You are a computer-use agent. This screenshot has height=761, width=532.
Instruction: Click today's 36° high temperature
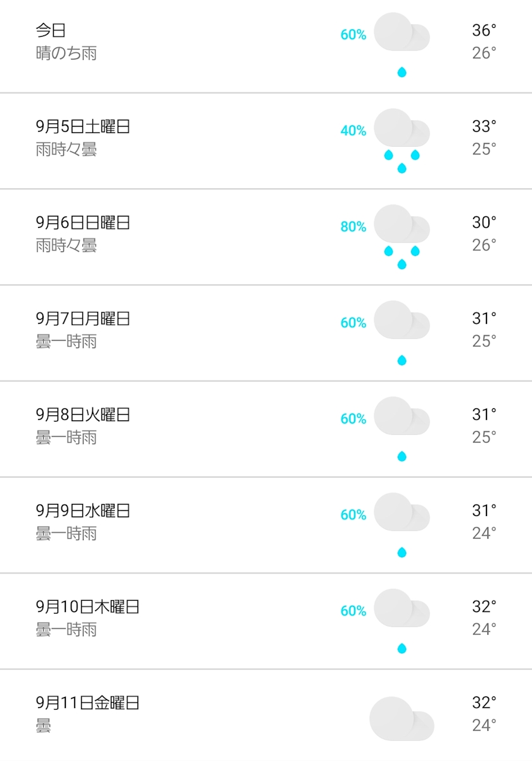click(484, 30)
